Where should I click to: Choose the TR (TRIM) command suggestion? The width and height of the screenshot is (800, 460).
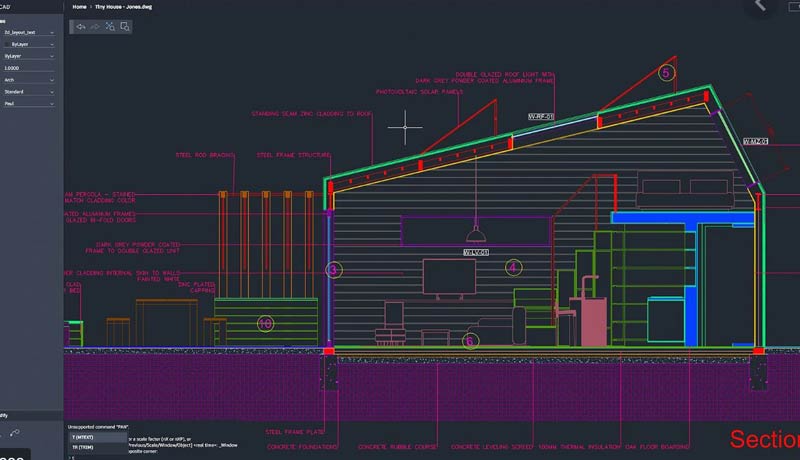98,447
